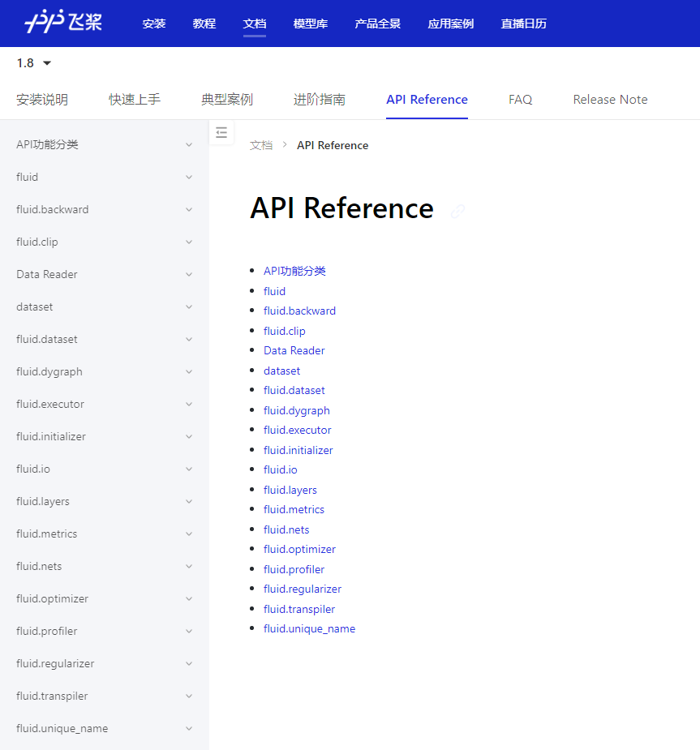Viewport: 700px width, 750px height.
Task: Open the fluid.layers link in content list
Action: [x=290, y=490]
